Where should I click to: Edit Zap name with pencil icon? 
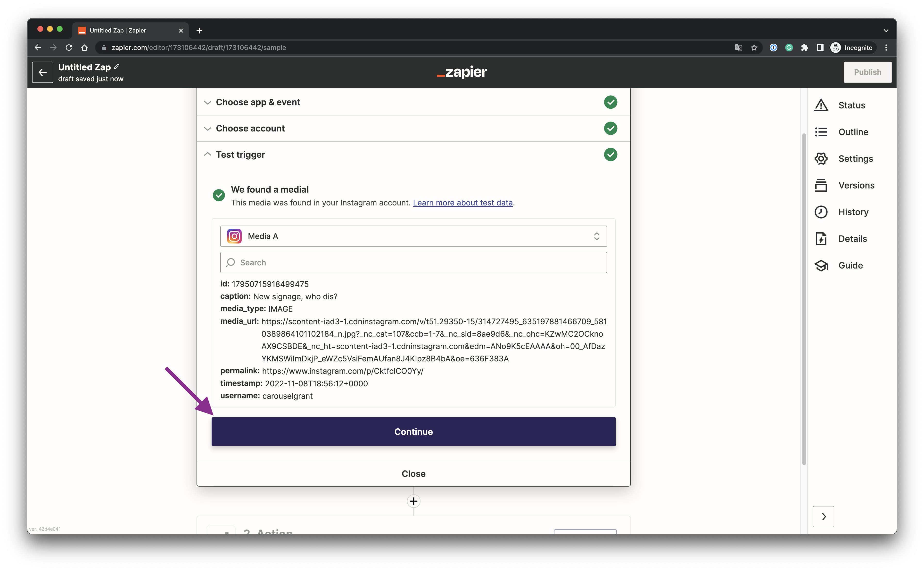pyautogui.click(x=117, y=67)
